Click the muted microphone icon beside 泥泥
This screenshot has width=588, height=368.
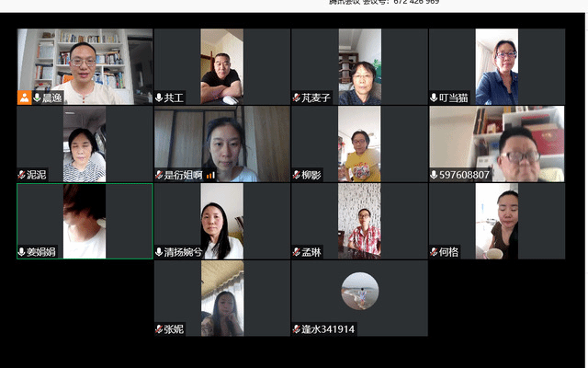pos(21,175)
